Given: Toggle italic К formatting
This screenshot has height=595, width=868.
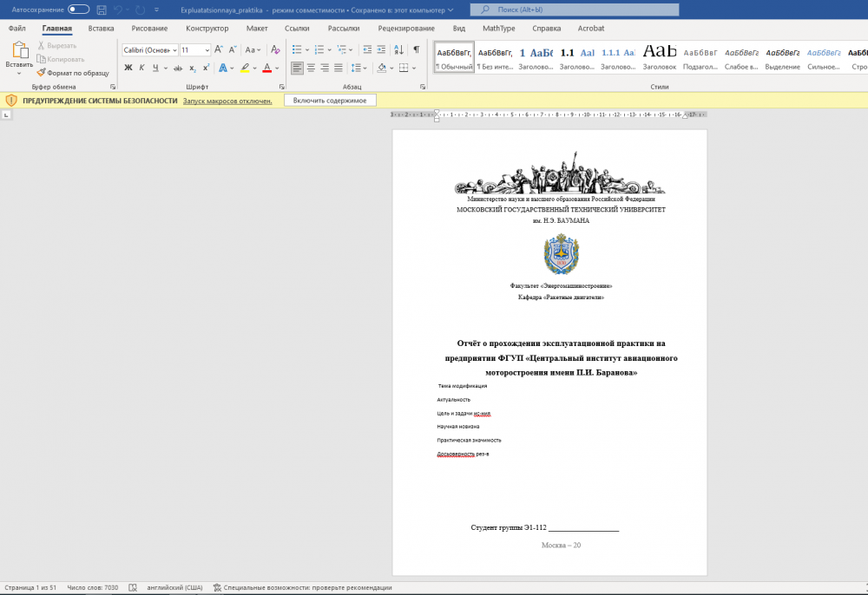Looking at the screenshot, I should 141,68.
